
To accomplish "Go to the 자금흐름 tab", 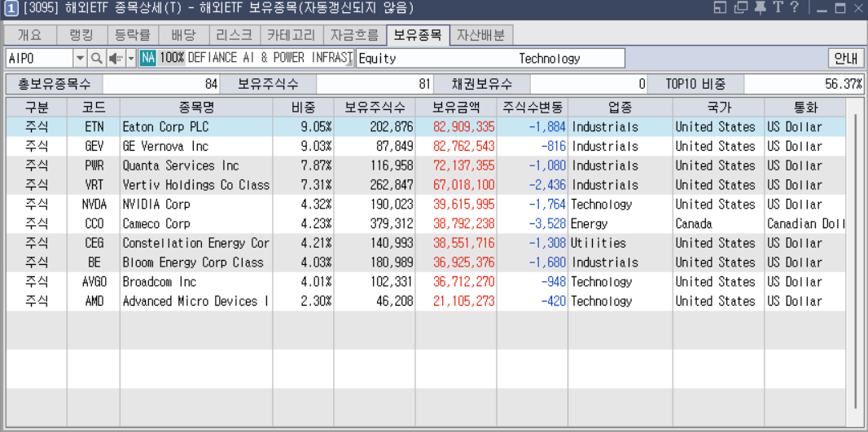I will (x=354, y=35).
